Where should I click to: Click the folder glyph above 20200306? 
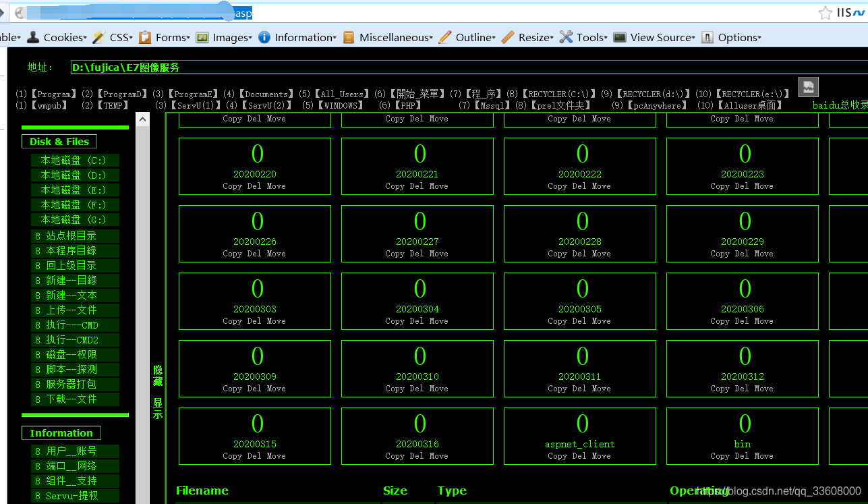click(745, 289)
